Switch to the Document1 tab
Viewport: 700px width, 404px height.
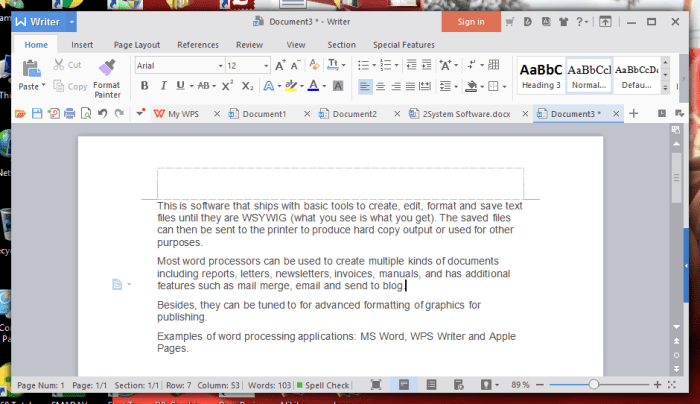262,114
